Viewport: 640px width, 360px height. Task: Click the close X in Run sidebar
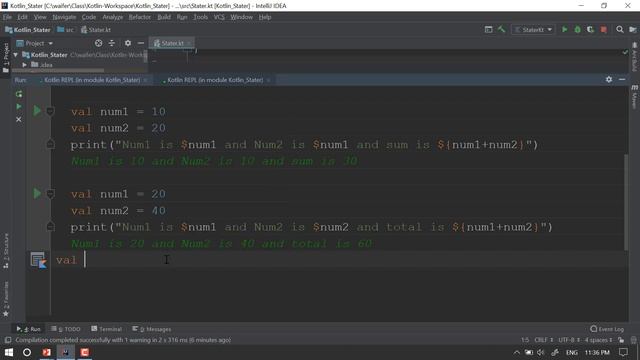(19, 120)
